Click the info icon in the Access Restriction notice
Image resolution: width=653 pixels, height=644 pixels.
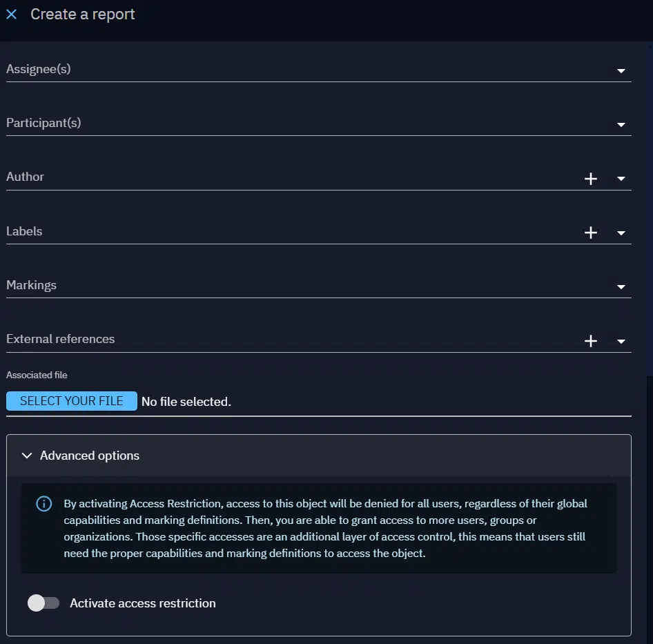pyautogui.click(x=43, y=503)
